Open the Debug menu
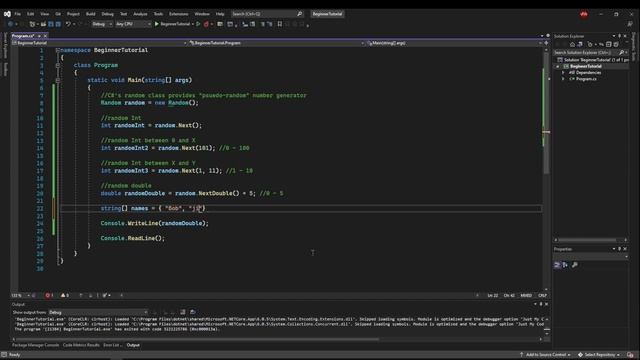The height and width of the screenshot is (360, 640). pos(108,14)
